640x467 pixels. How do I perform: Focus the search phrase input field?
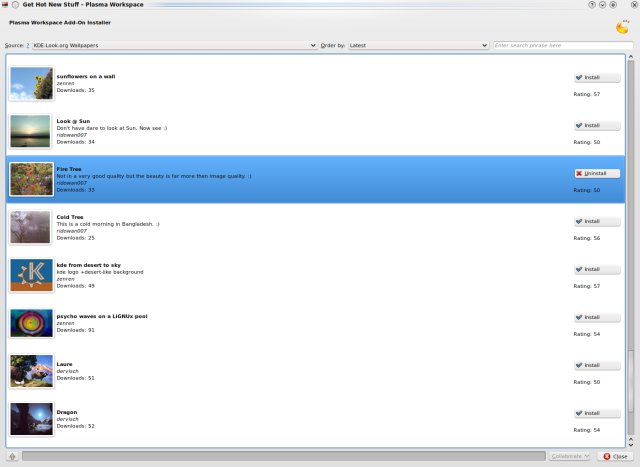point(563,45)
